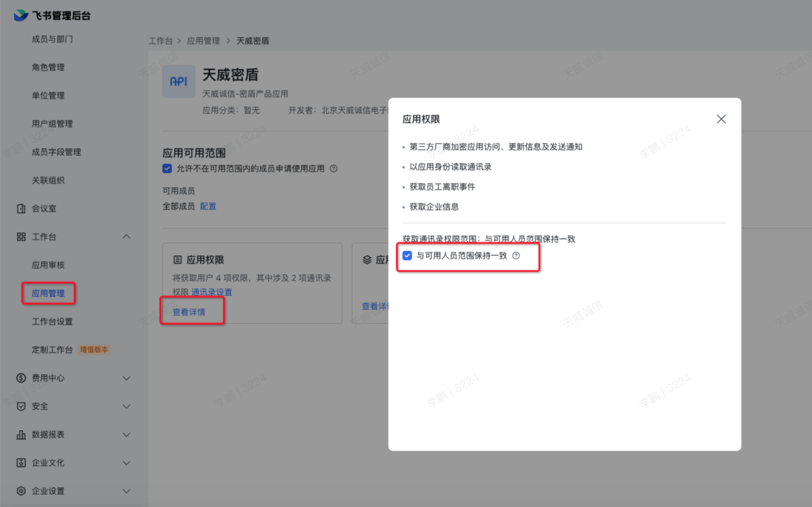
Task: Open 应用审核 under 工作台
Action: coord(48,265)
